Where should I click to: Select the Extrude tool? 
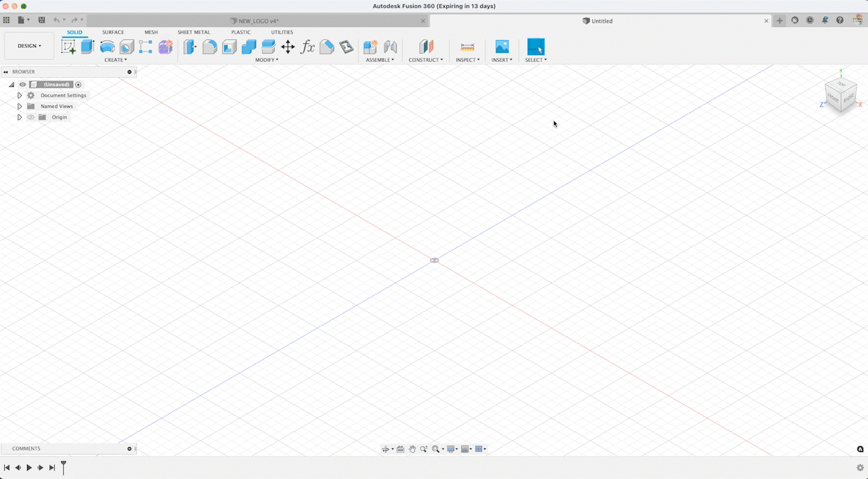(87, 47)
